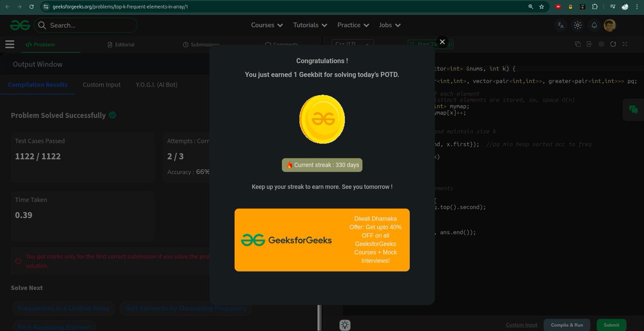Click the editor settings gear icon
Viewport: 644px width, 331px height.
[x=602, y=44]
